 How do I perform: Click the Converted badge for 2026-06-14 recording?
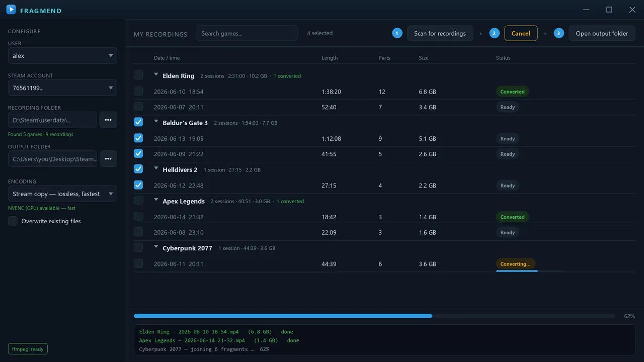[512, 217]
